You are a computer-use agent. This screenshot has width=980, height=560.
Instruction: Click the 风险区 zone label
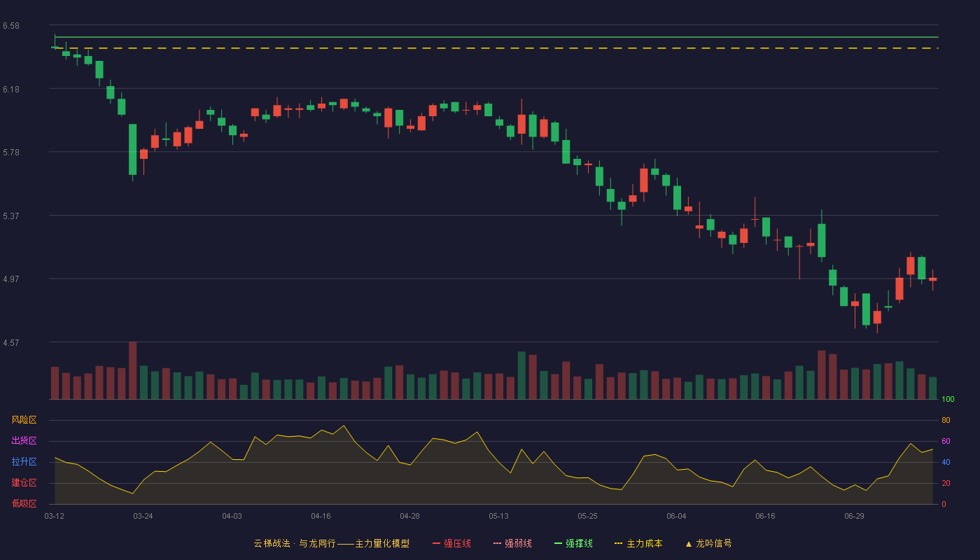[x=24, y=420]
